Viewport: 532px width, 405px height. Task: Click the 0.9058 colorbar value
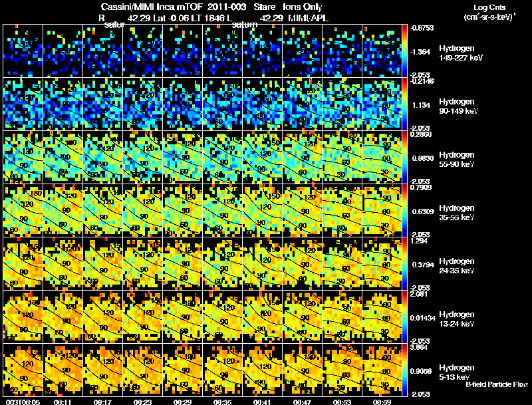pyautogui.click(x=422, y=371)
